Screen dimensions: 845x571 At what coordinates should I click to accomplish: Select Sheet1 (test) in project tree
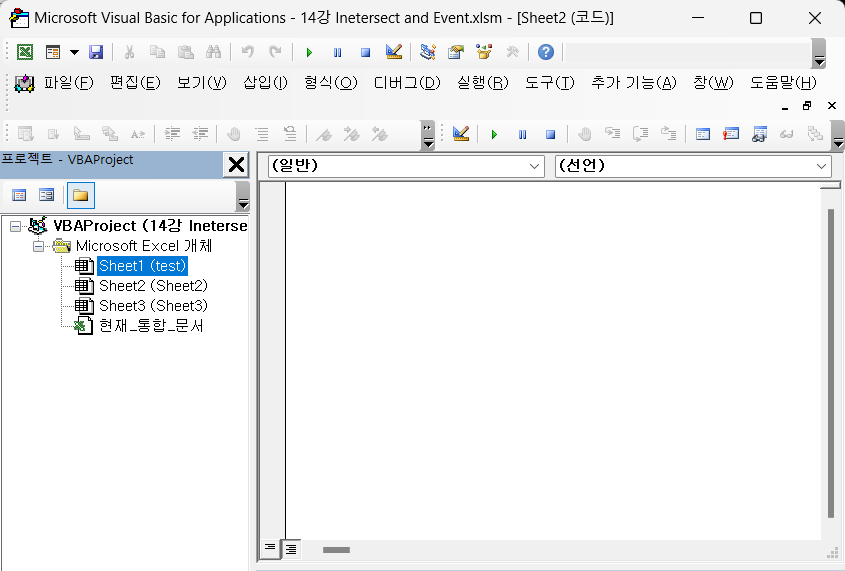coord(142,266)
